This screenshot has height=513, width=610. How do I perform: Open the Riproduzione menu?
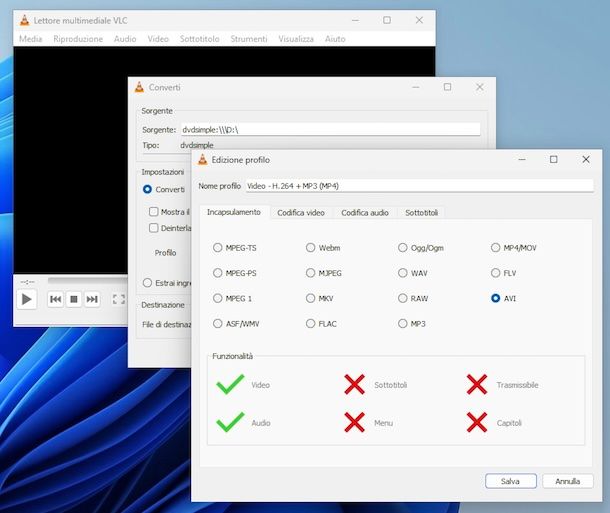(78, 39)
